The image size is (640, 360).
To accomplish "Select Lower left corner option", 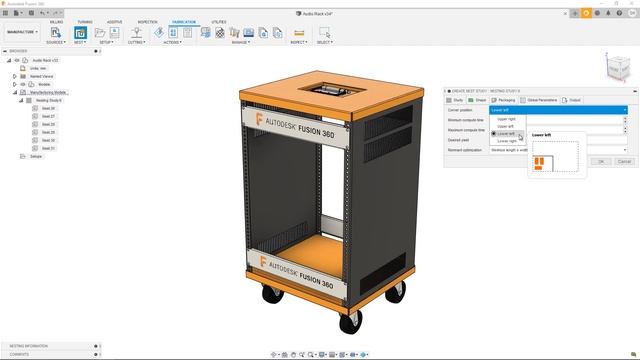I will 506,134.
